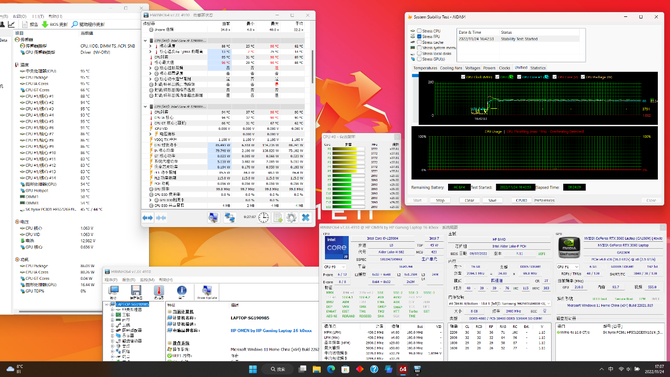Switch to the Statistics tab
670x377 pixels.
point(538,68)
